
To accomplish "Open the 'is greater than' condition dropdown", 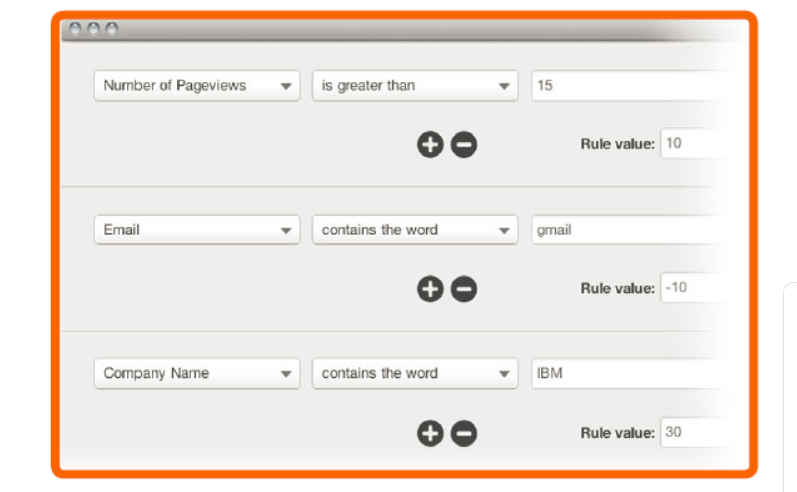I will pyautogui.click(x=415, y=86).
